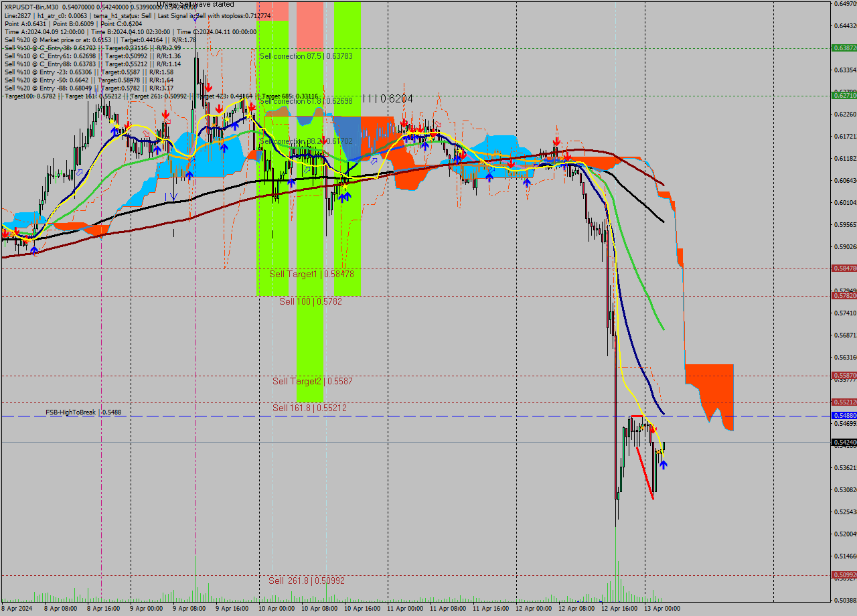Select the 'Sell %20 @ Entry -50: 0.6642' line
Image resolution: width=857 pixels, height=616 pixels.
click(x=89, y=80)
